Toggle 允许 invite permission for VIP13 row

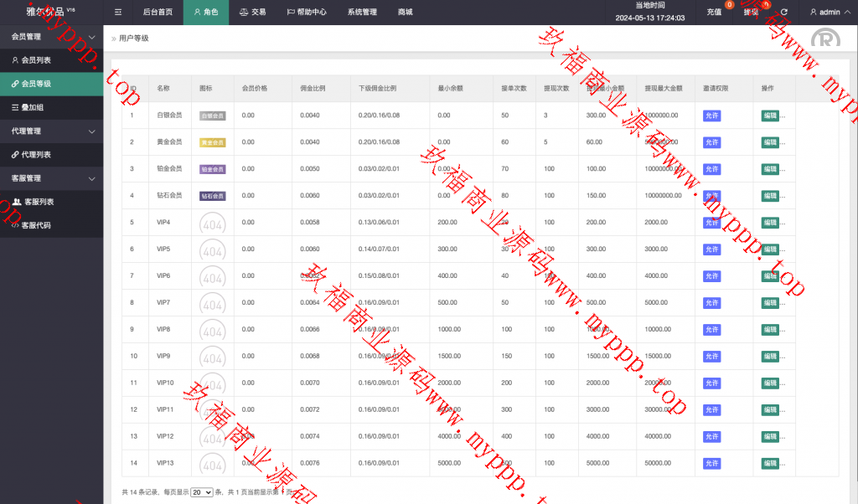(711, 464)
